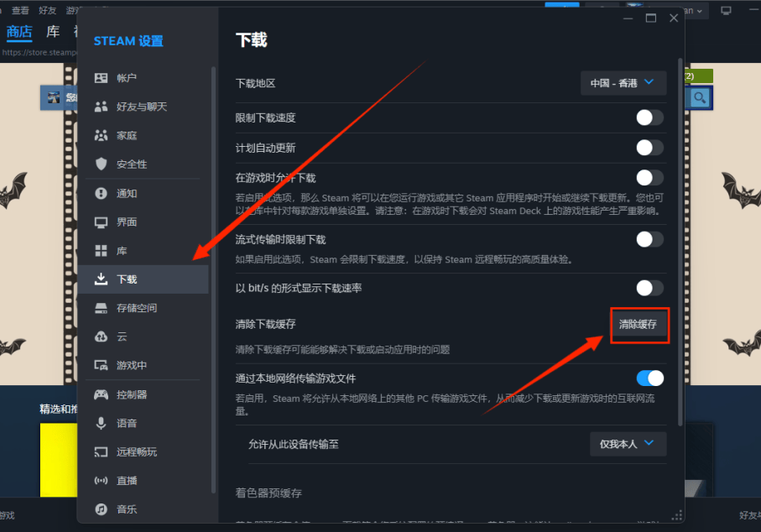This screenshot has width=761, height=532.
Task: Click the 允许从此设备传输至 label
Action: pyautogui.click(x=294, y=444)
